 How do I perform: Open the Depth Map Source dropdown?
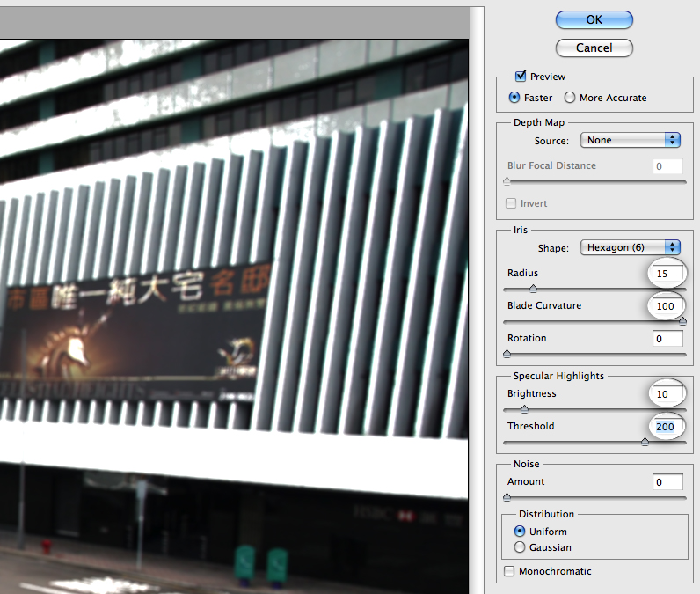[x=631, y=140]
